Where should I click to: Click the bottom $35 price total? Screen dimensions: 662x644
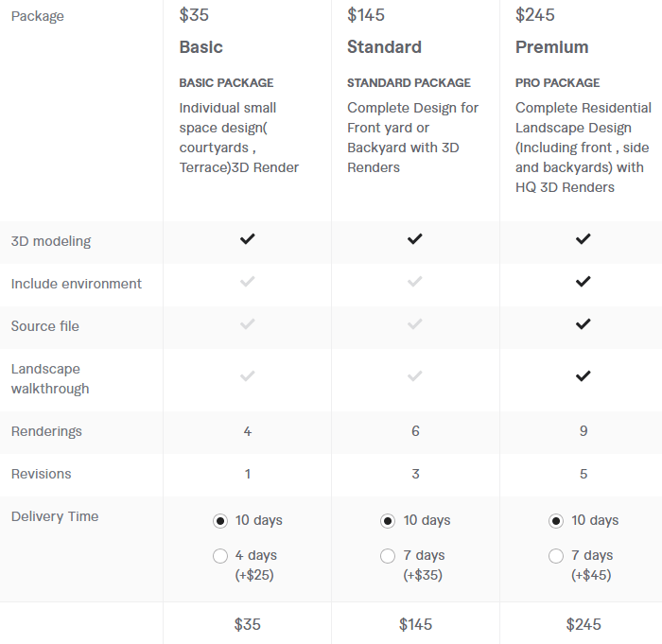pyautogui.click(x=248, y=624)
